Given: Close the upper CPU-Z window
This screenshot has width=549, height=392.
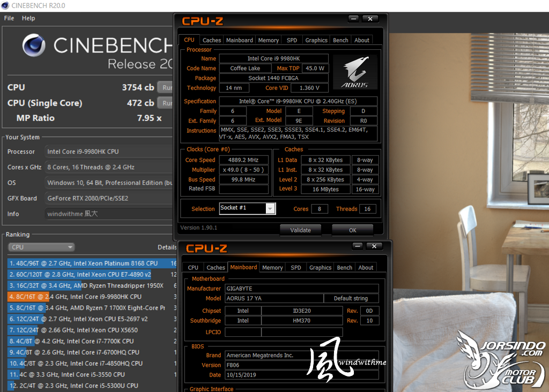Looking at the screenshot, I should [370, 19].
